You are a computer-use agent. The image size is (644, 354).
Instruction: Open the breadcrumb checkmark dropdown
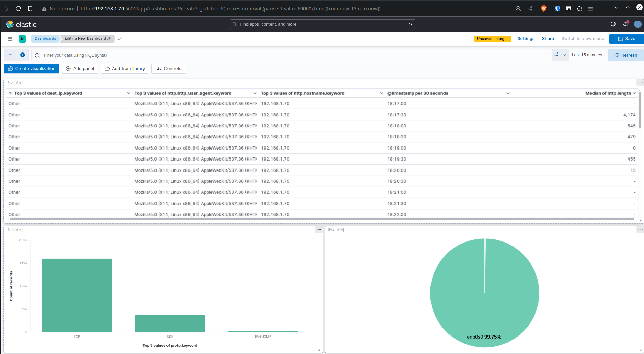(119, 39)
